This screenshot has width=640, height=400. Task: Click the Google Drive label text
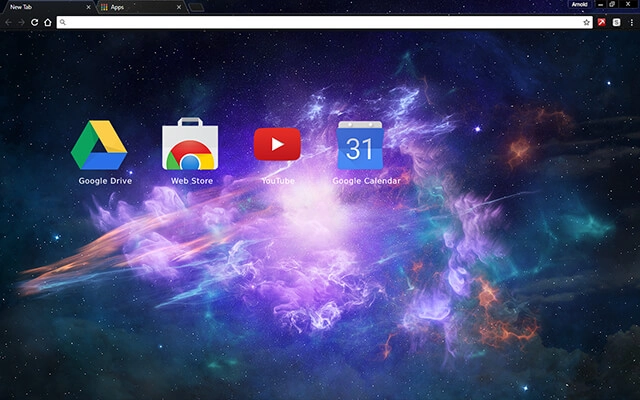coord(105,181)
